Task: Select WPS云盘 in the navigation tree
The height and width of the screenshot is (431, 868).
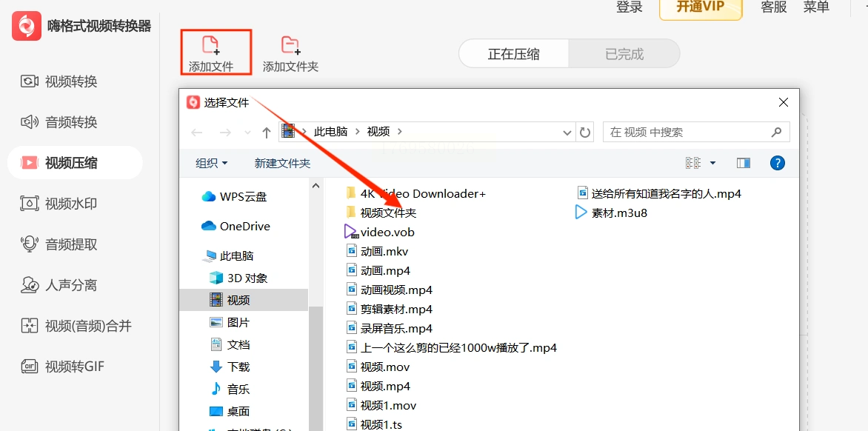Action: pyautogui.click(x=233, y=196)
